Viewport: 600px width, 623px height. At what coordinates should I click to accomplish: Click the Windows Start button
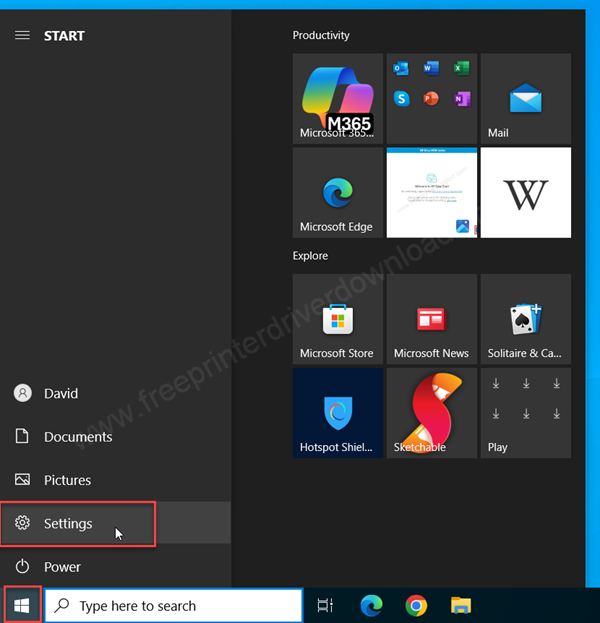point(22,605)
